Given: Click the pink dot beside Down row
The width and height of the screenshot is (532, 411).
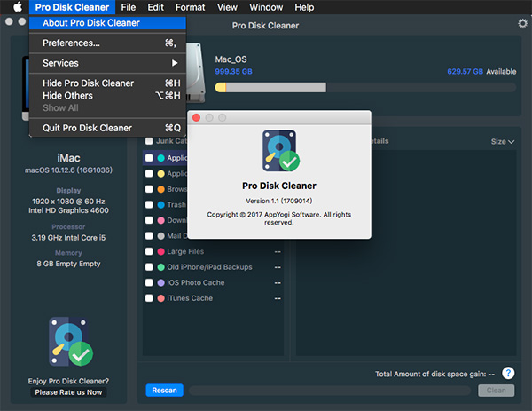Looking at the screenshot, I should coord(161,220).
